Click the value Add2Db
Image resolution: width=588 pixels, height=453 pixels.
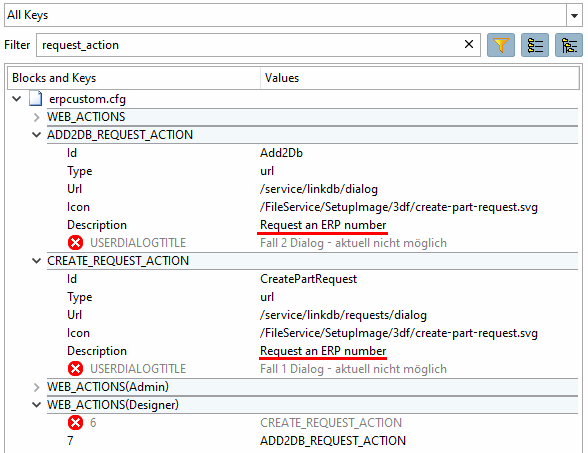281,153
